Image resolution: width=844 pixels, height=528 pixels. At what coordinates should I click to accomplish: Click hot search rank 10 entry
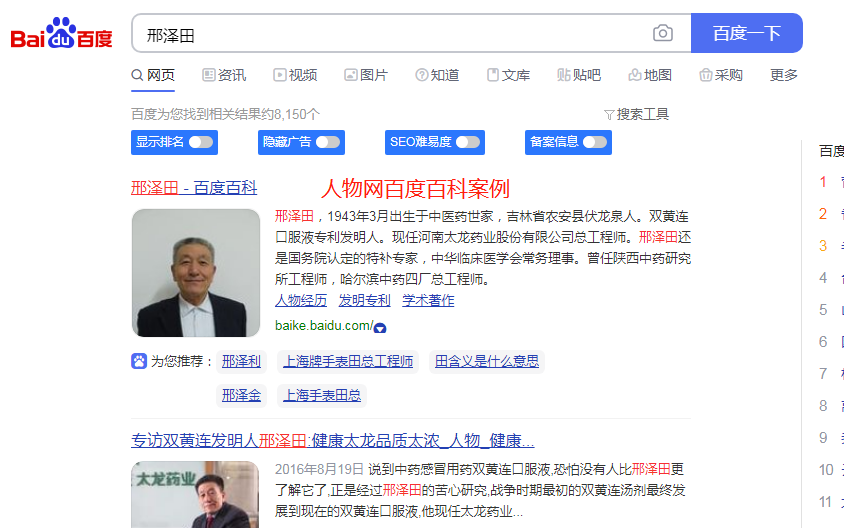[830, 470]
